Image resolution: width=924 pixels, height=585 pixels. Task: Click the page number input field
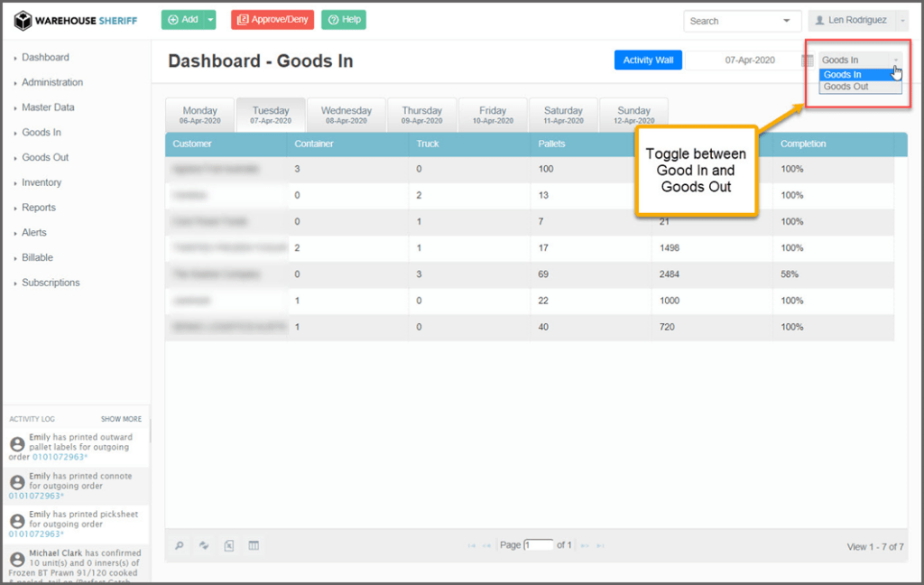(538, 545)
